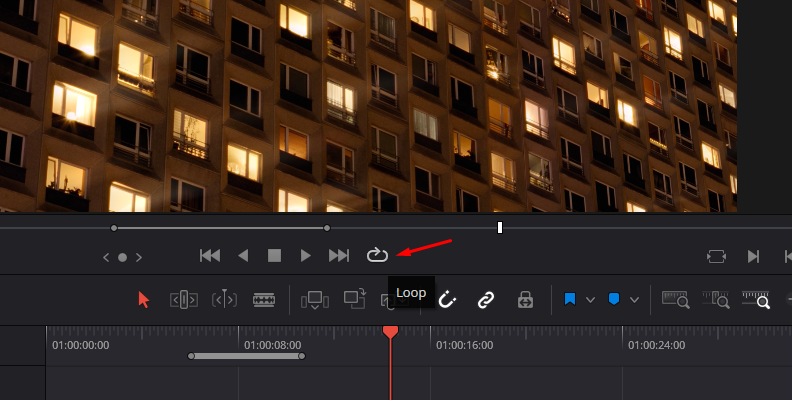The image size is (792, 400).
Task: Click the 01:00:16:00 timecode on ruler
Action: (465, 345)
